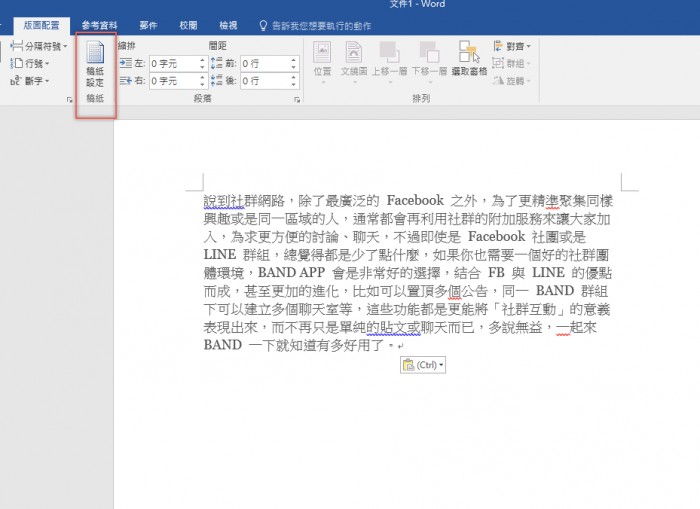
Task: Open the 段落 paragraph dialog launcher
Action: pos(297,101)
